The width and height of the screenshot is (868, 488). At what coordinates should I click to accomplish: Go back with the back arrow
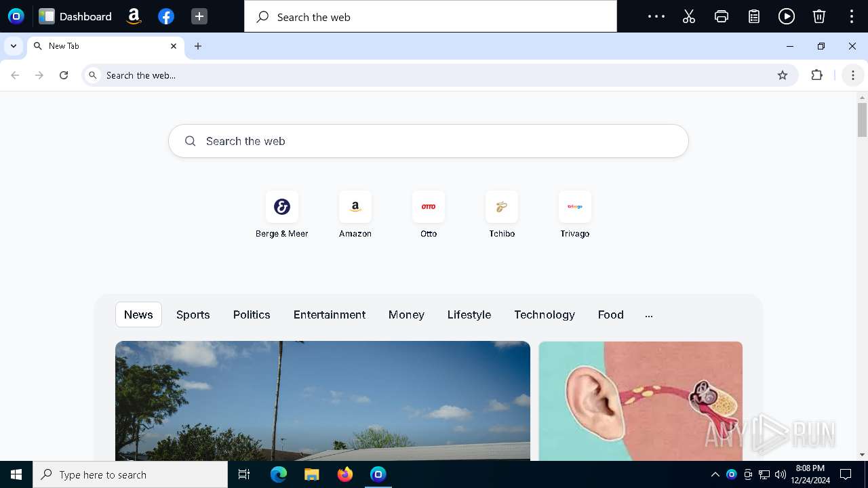pyautogui.click(x=15, y=75)
